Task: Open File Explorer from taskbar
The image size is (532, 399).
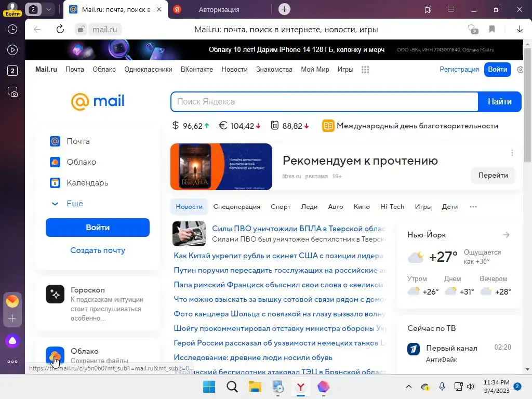Action: coord(255,387)
